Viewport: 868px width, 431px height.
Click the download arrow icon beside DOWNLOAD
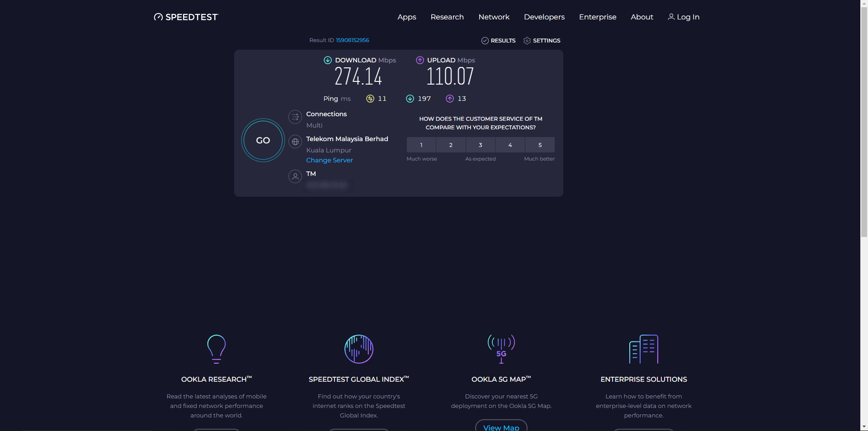(x=328, y=60)
